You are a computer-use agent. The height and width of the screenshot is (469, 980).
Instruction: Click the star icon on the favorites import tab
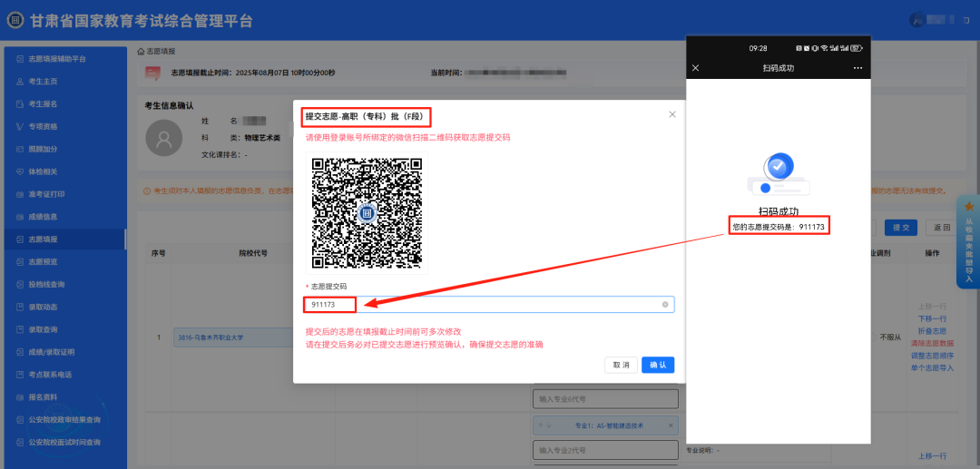pos(969,206)
